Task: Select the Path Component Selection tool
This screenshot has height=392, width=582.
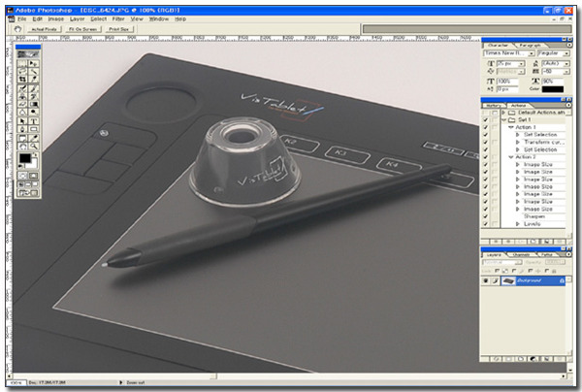Action: point(22,121)
